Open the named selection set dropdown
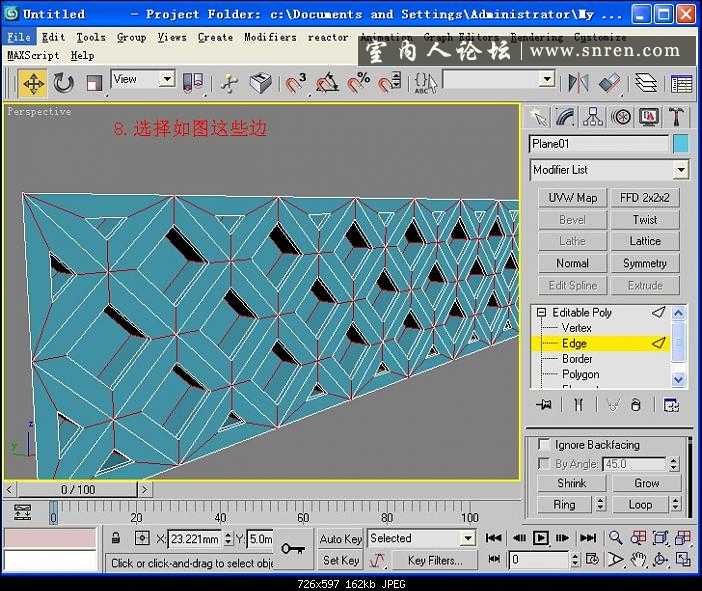Viewport: 702px width, 591px height. point(546,79)
